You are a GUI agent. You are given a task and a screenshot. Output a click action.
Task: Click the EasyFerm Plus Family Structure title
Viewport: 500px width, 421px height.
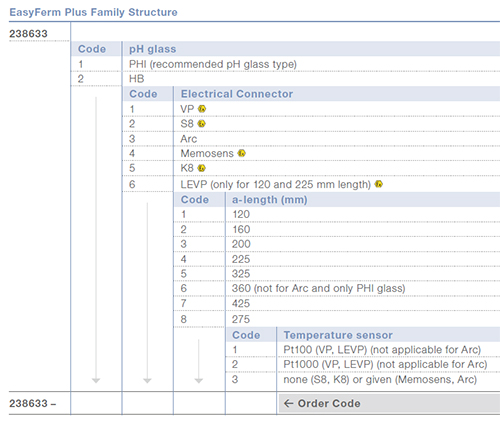(x=93, y=12)
